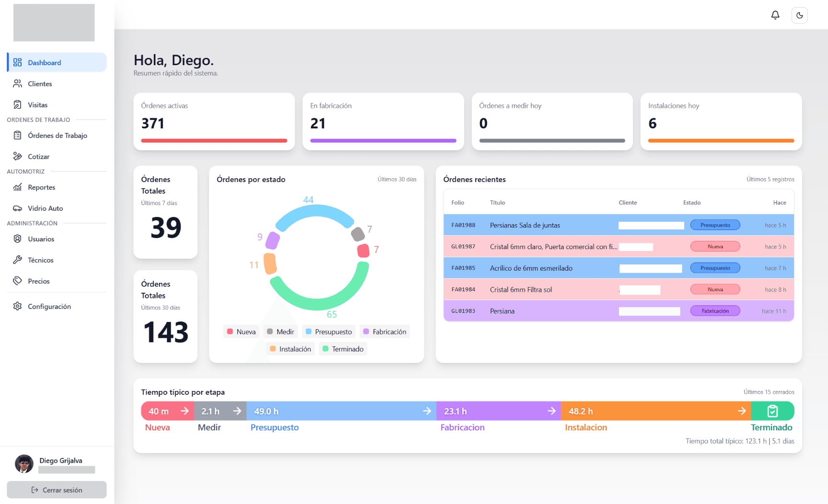This screenshot has height=504, width=828.
Task: Click the Técnicos wrench icon
Action: (x=17, y=260)
